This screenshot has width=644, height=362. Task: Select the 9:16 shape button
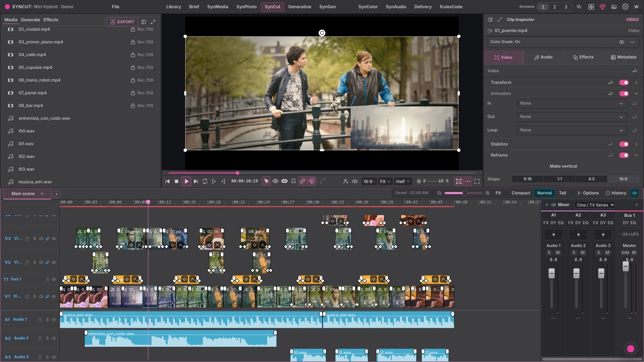528,179
